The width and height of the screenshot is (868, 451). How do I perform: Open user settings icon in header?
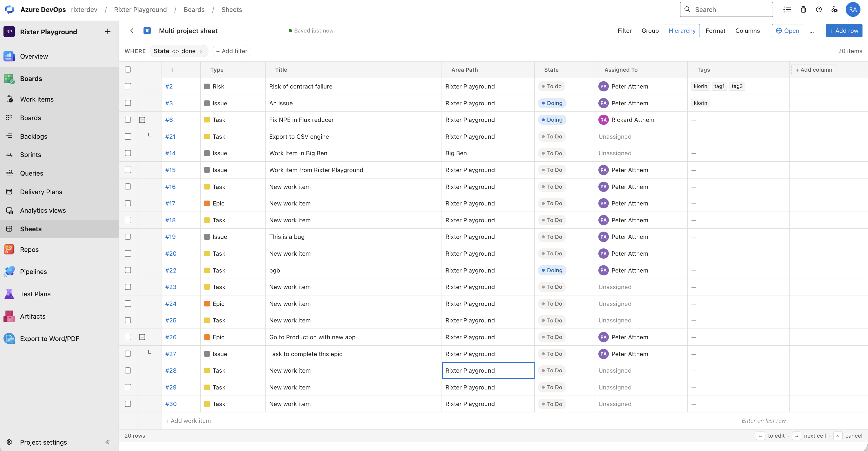834,10
